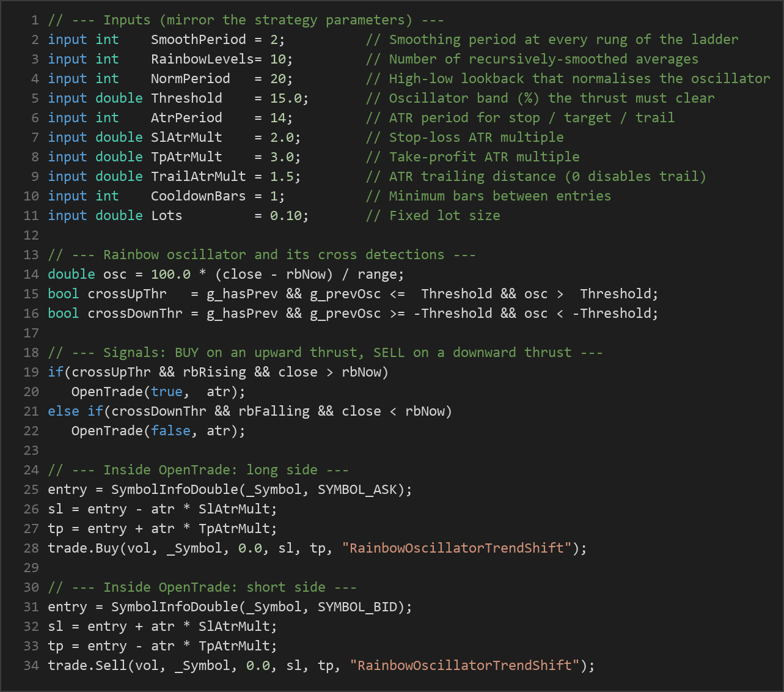This screenshot has height=692, width=784.
Task: Select the "CooldownBars" input name
Action: click(199, 196)
